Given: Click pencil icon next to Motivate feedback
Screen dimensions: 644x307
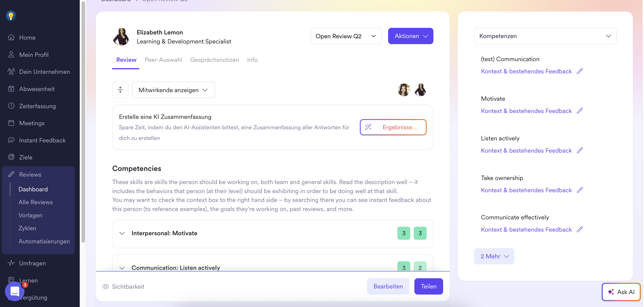Looking at the screenshot, I should (580, 111).
